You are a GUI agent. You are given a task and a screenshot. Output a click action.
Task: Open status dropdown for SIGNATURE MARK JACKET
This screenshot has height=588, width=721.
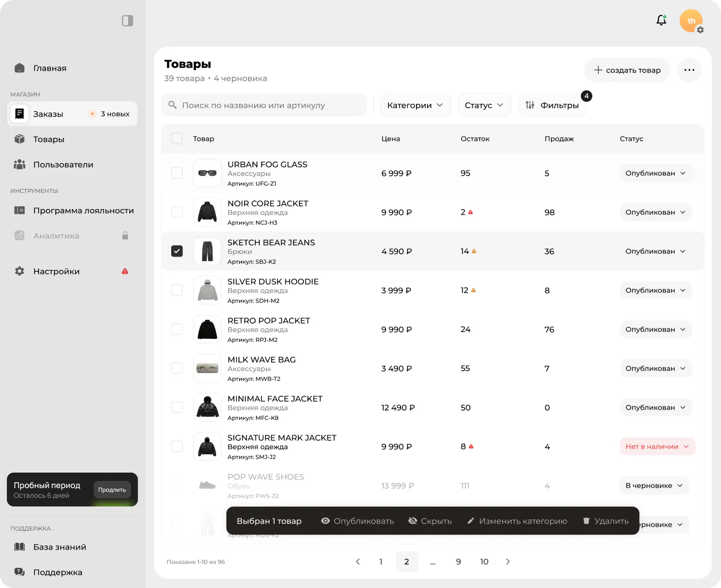[x=658, y=446]
